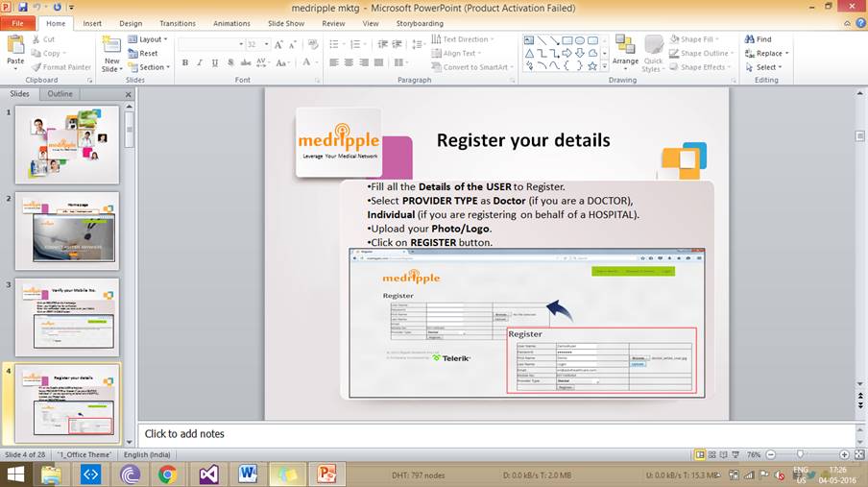The image size is (868, 487).
Task: Toggle Bold formatting in Font group
Action: pyautogui.click(x=185, y=63)
